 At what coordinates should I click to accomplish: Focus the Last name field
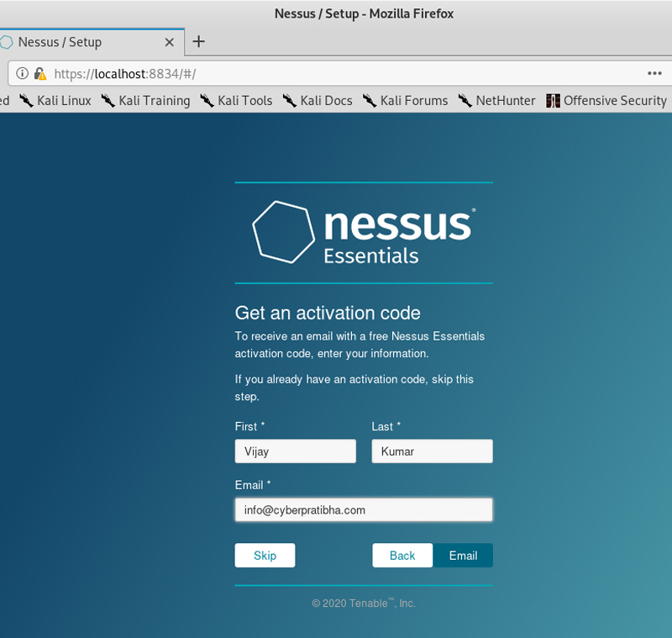432,451
